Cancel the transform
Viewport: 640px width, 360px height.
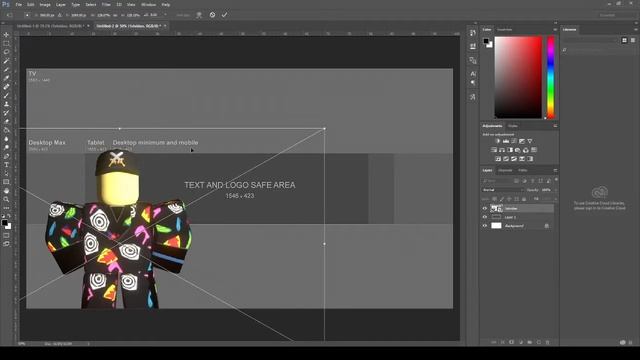212,15
